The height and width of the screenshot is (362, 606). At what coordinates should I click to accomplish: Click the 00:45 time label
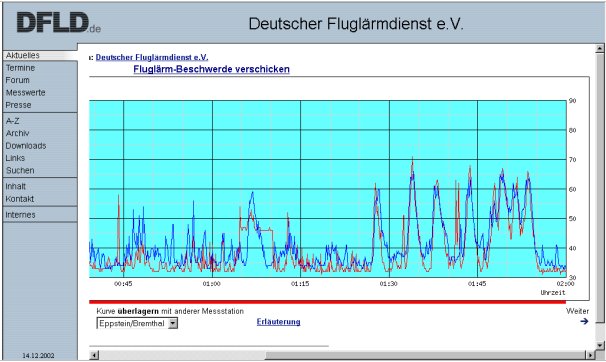[123, 284]
